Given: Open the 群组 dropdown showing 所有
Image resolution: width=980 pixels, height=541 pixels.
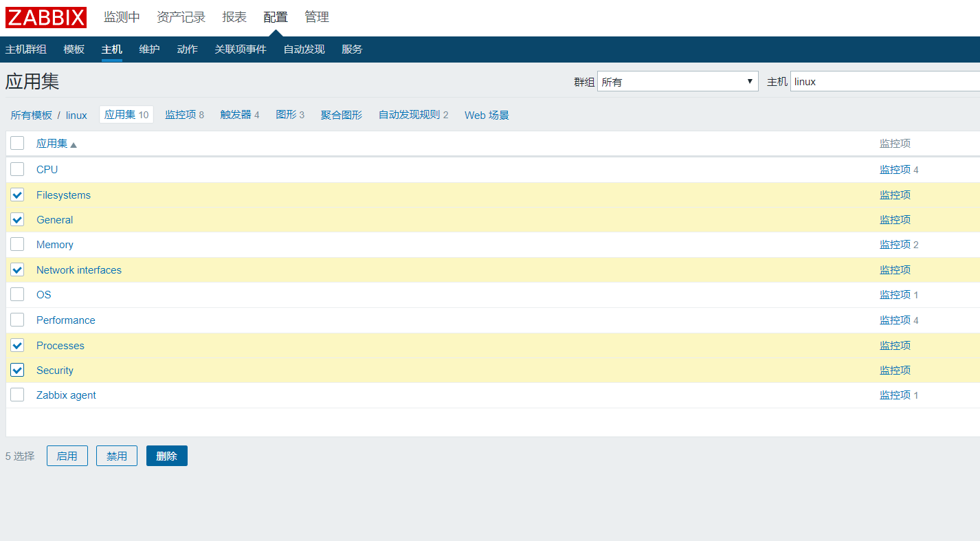Looking at the screenshot, I should click(678, 81).
